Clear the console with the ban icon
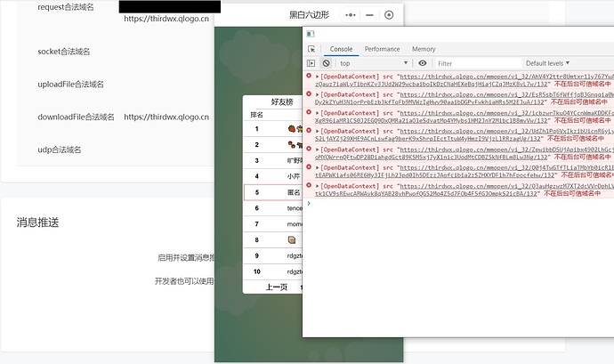Screen dimensions: 614x364 tap(327, 63)
